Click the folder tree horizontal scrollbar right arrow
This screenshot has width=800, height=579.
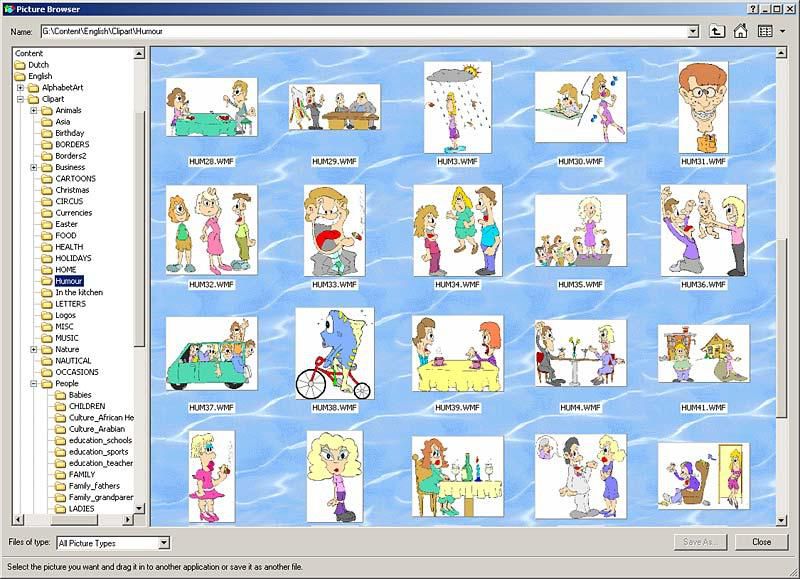tap(127, 521)
